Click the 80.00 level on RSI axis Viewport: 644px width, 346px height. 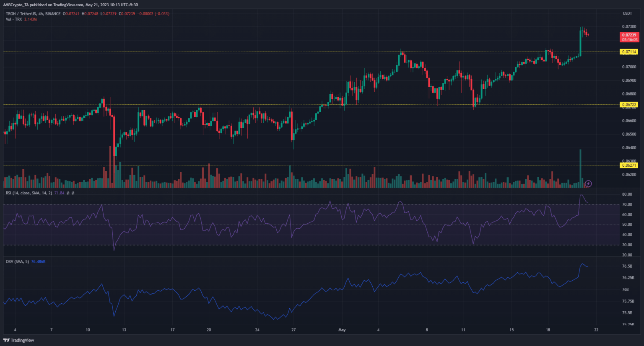(x=627, y=194)
